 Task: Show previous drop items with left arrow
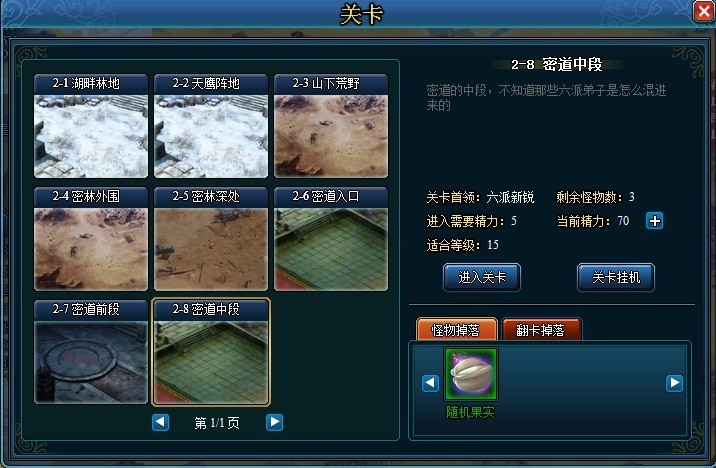[x=430, y=383]
